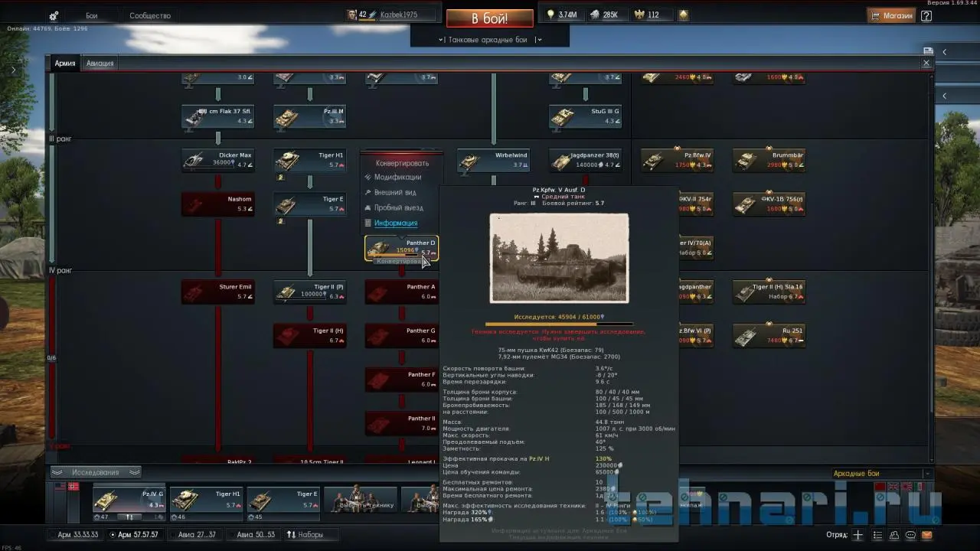Select the Flak 37 Sfl. vehicle
The width and height of the screenshot is (980, 551).
(x=217, y=116)
